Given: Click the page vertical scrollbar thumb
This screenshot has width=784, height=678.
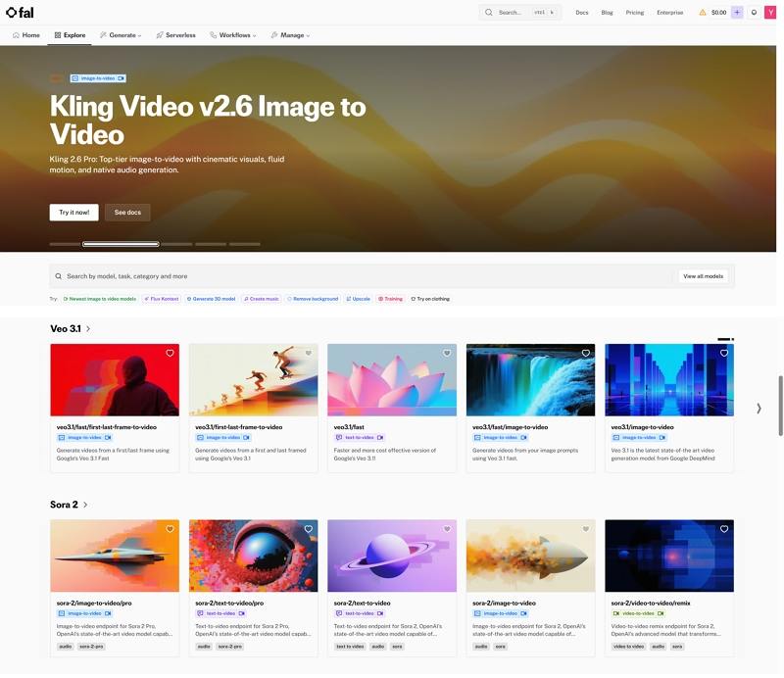Looking at the screenshot, I should 780,406.
